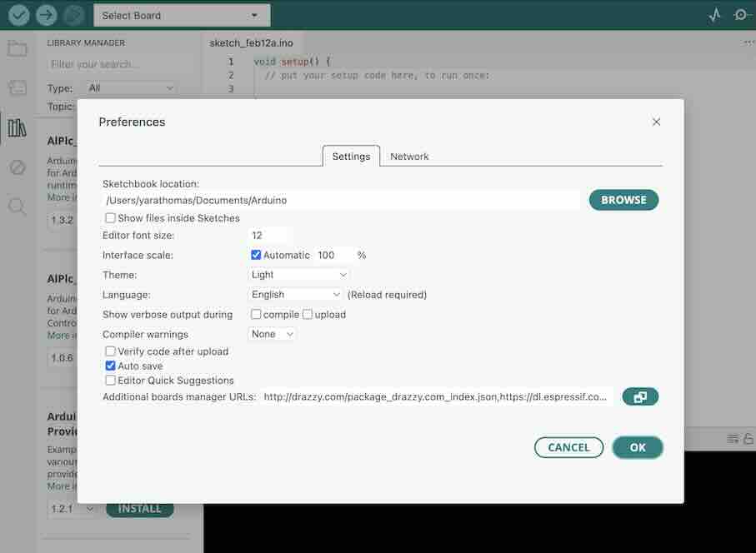Select the sketch_feb12a.ino editor tab

point(251,42)
